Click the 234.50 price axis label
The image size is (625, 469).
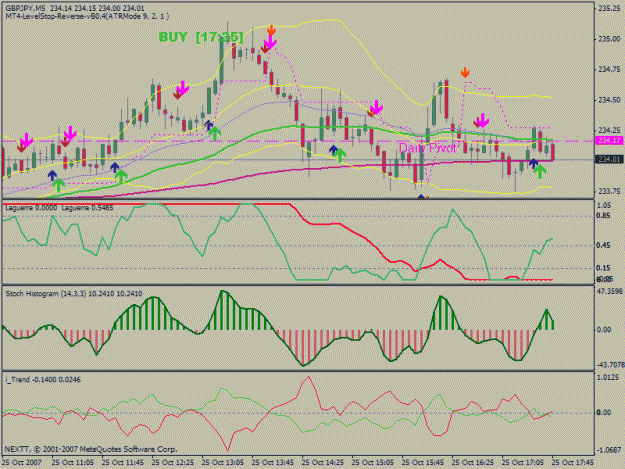[x=609, y=100]
